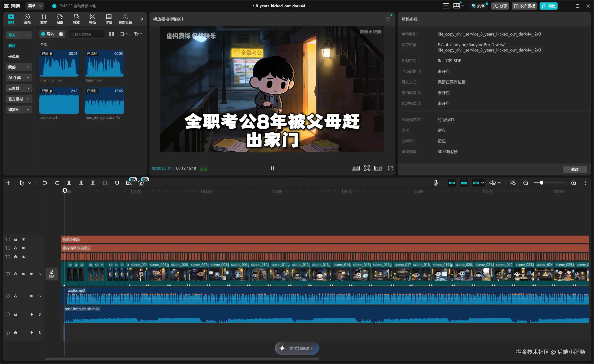Click the plus icon in timeline toolbar

coord(8,183)
